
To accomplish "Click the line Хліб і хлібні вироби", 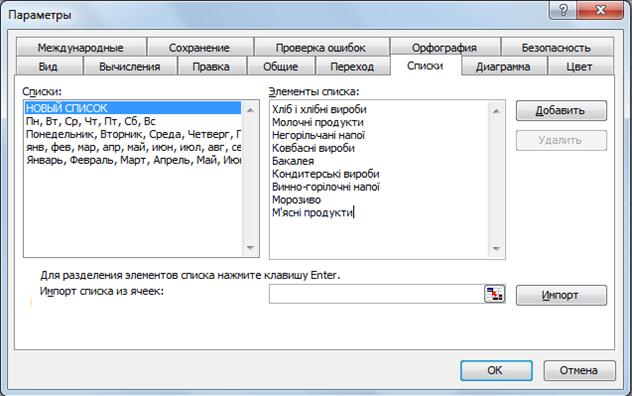I will 319,109.
